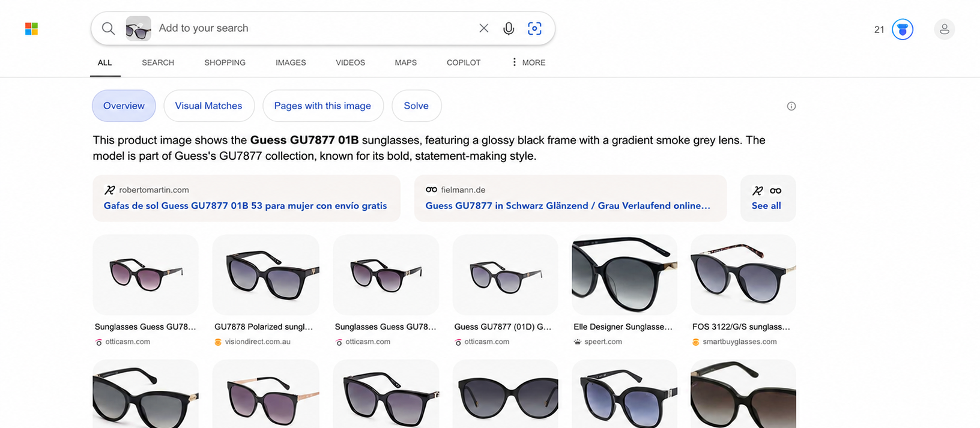Click the smartbuyglasses.com favicon icon

pyautogui.click(x=696, y=342)
